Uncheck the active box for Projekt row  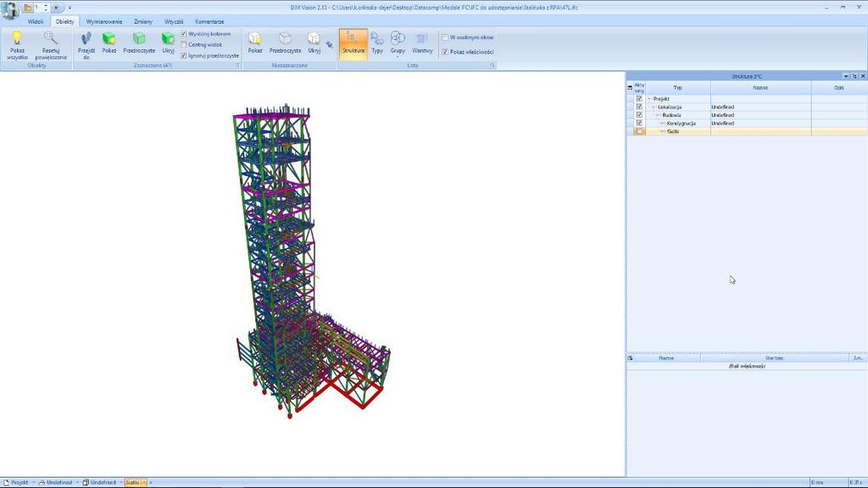[639, 98]
